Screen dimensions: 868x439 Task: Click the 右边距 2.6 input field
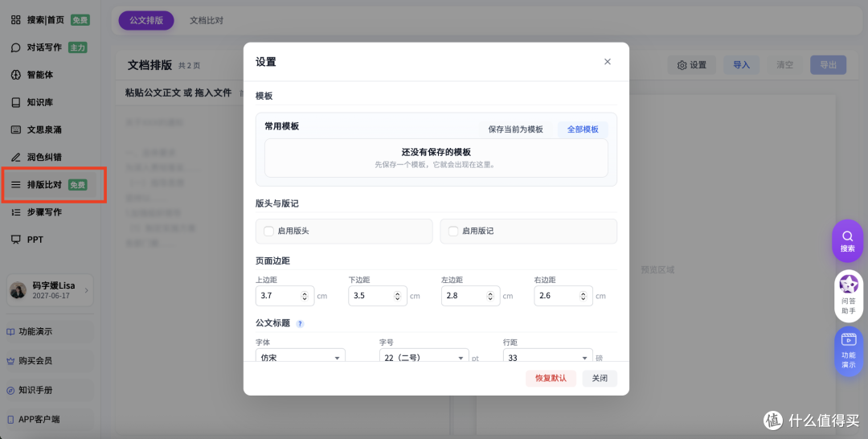click(x=563, y=296)
